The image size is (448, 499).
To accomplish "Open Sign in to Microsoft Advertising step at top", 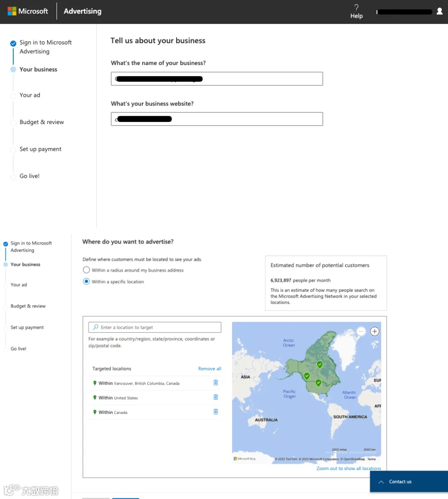I will coord(45,47).
